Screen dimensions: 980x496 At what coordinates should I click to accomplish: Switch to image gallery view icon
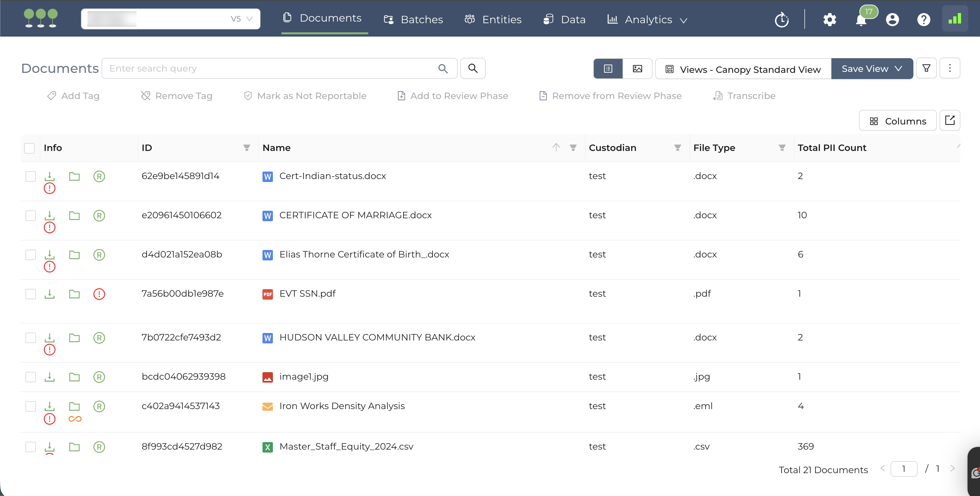click(x=637, y=69)
